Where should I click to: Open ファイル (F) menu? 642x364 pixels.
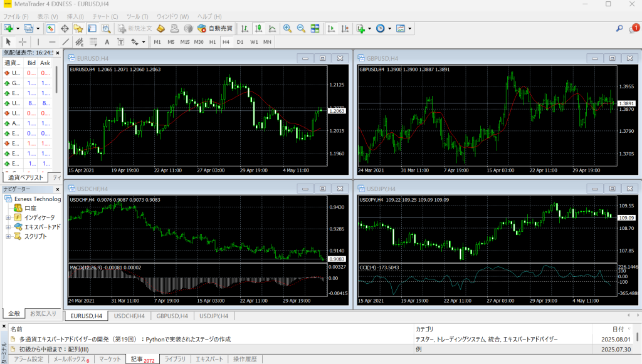coord(16,16)
